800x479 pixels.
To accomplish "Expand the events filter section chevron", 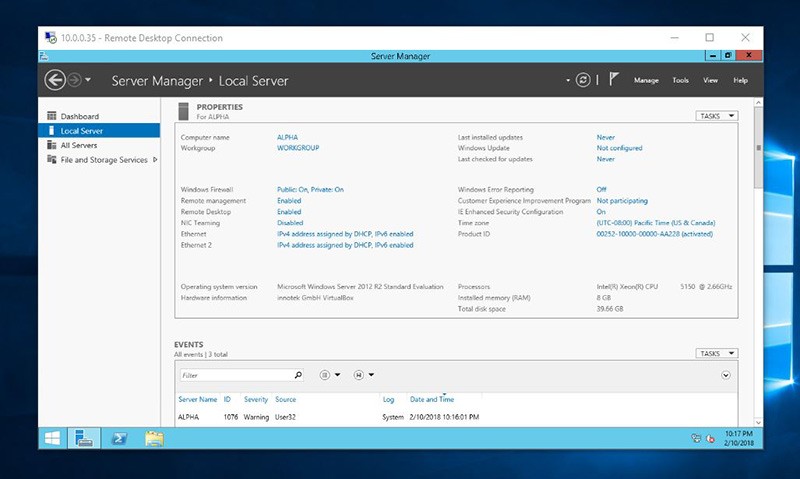I will [x=726, y=375].
